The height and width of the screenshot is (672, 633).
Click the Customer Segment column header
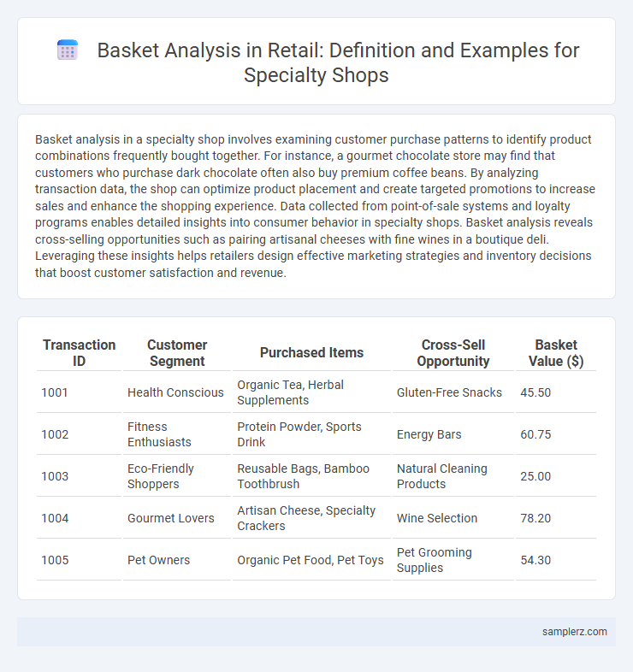point(177,353)
